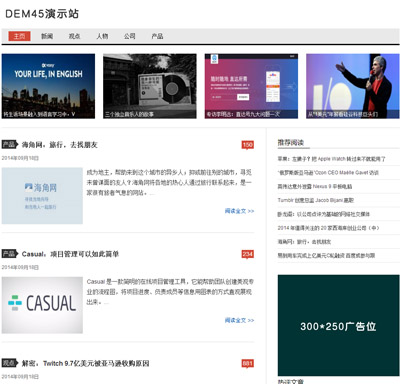Click 阅读全文 under the 海角网 article

(239, 211)
